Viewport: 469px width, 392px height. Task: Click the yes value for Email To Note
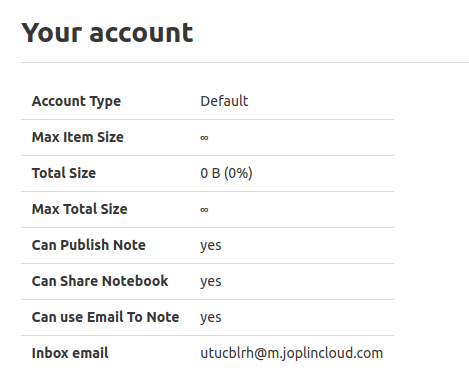[211, 318]
